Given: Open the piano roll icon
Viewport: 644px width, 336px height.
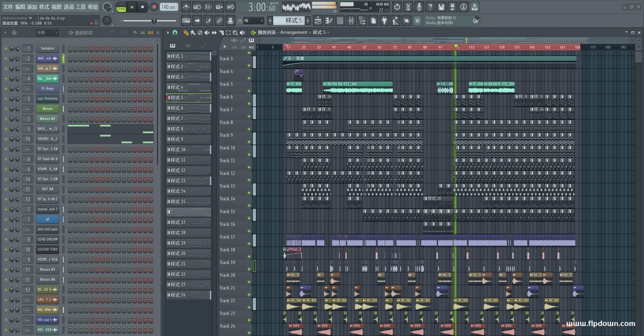Looking at the screenshot, I should click(329, 21).
